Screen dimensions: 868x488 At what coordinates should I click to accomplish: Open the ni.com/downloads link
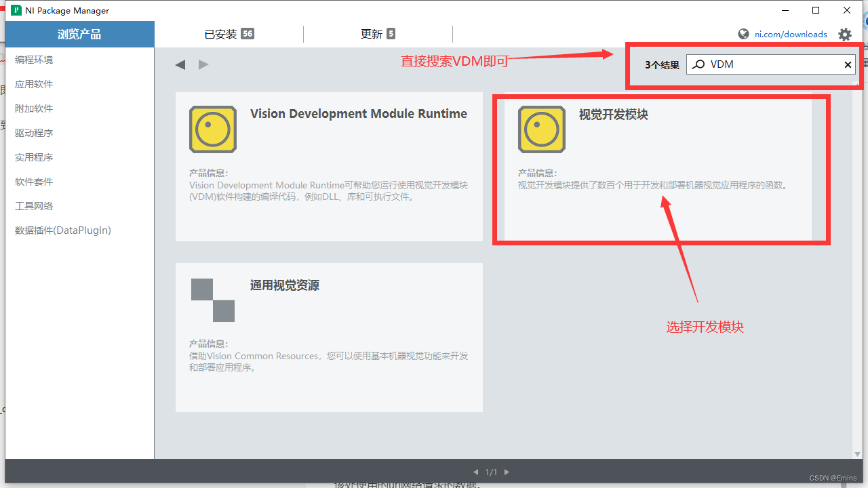point(791,34)
